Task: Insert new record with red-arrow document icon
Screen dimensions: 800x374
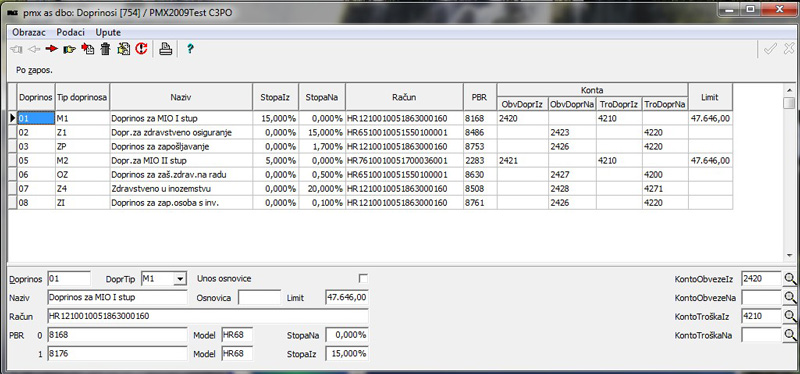Action: (x=88, y=49)
